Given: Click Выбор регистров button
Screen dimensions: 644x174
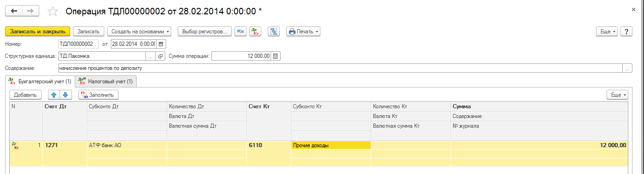Looking at the screenshot, I should point(205,31).
